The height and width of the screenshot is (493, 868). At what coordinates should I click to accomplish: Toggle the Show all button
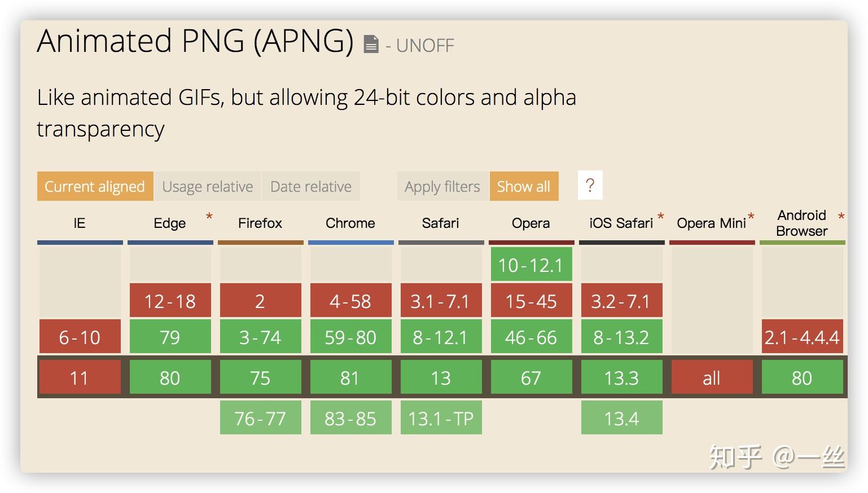524,186
